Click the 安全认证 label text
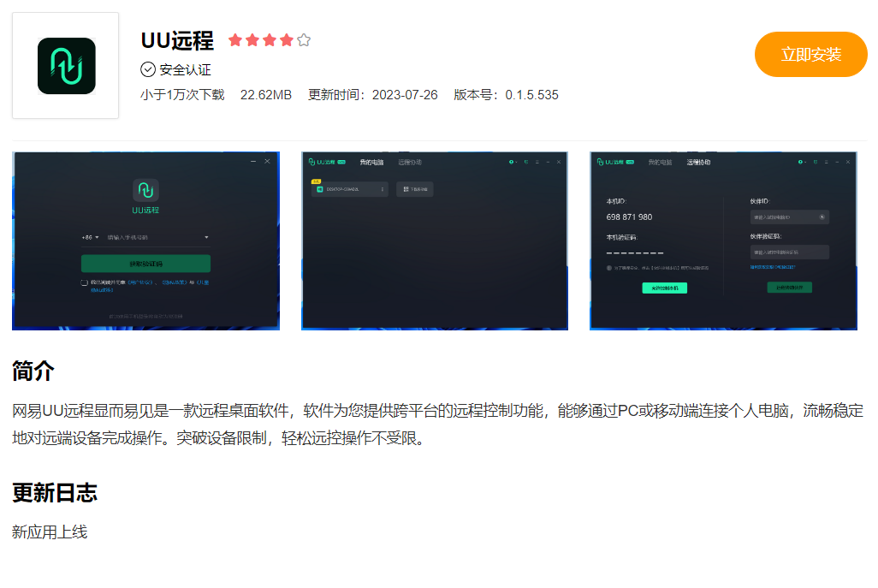The width and height of the screenshot is (878, 588). [186, 70]
